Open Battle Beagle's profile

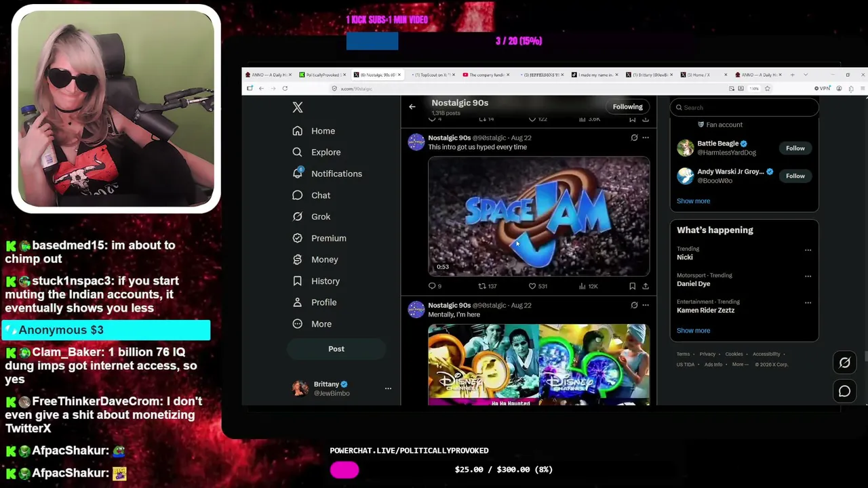[x=717, y=144]
